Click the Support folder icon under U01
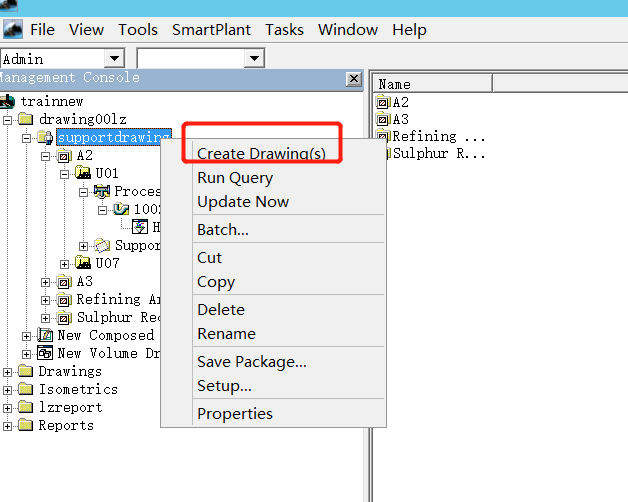 (x=102, y=245)
